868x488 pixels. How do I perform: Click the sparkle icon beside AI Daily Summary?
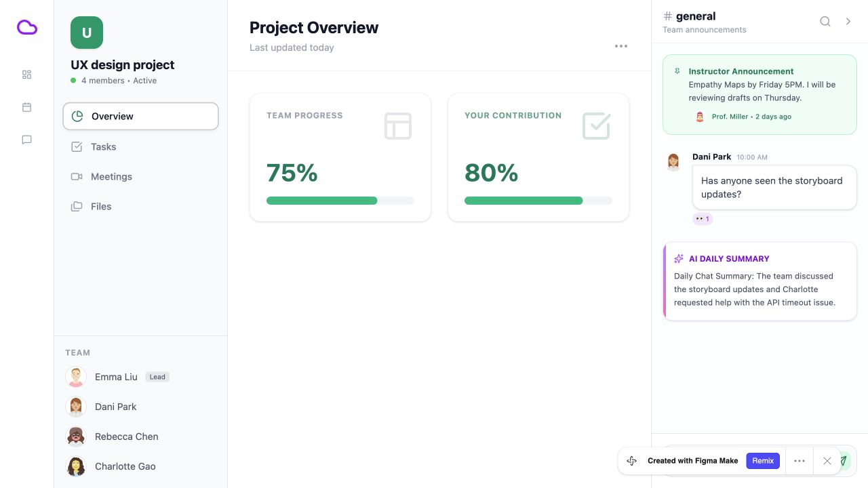(x=679, y=259)
